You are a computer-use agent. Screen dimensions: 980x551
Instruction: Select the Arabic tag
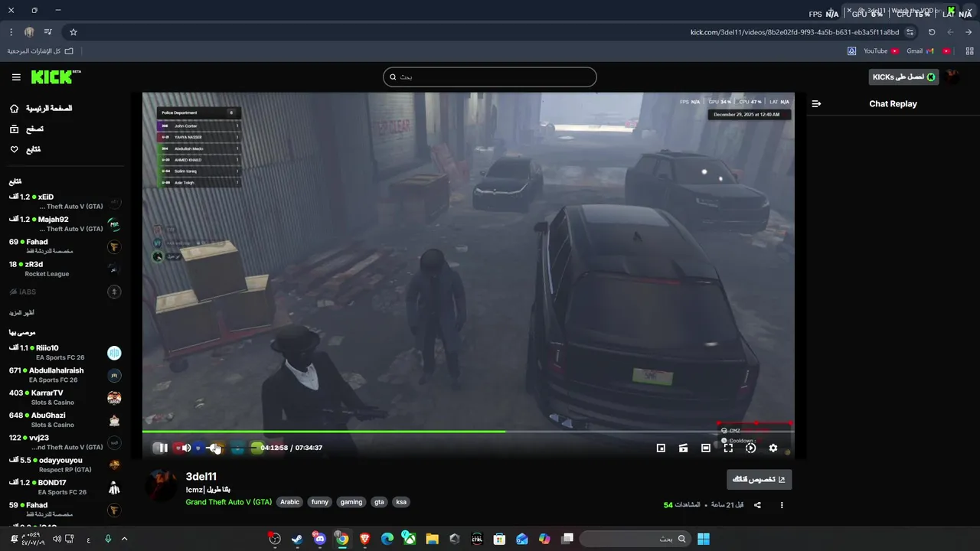point(290,502)
